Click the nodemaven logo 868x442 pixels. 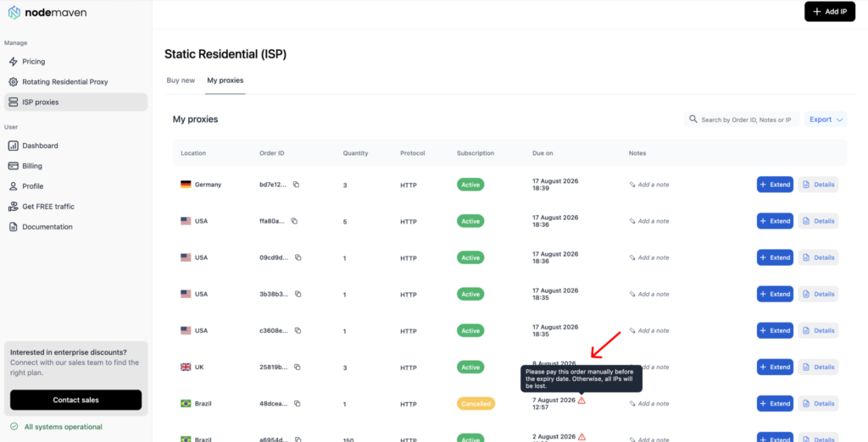[x=47, y=12]
